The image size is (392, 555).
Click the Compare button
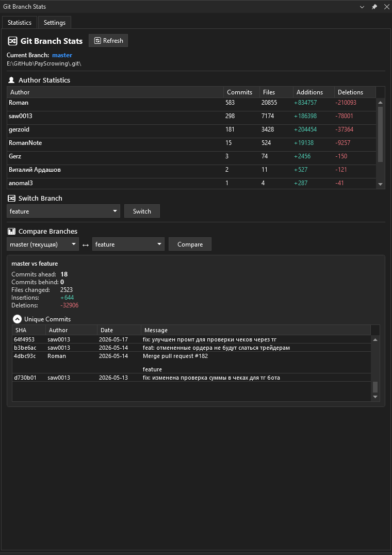[190, 244]
